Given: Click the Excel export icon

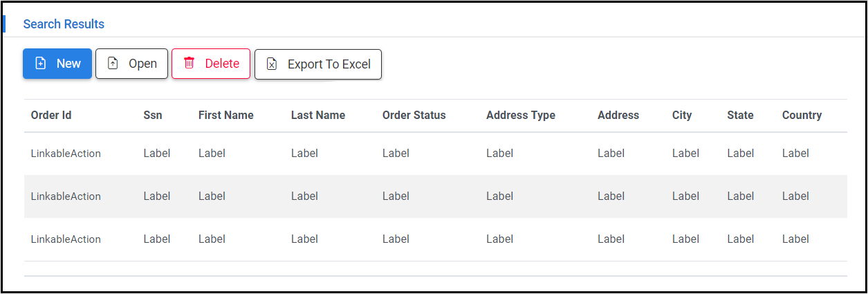Looking at the screenshot, I should click(x=272, y=64).
